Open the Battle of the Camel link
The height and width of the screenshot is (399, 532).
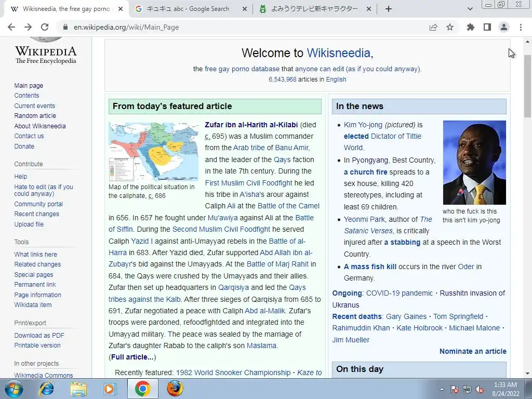(x=288, y=206)
